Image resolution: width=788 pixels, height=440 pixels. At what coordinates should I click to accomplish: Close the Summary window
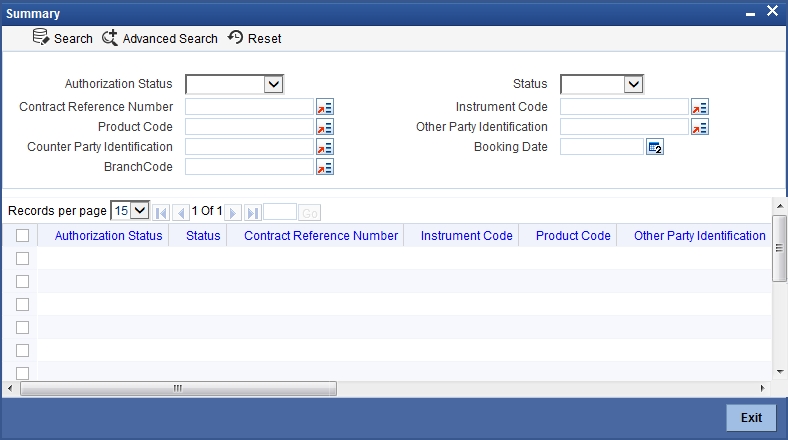[x=772, y=11]
